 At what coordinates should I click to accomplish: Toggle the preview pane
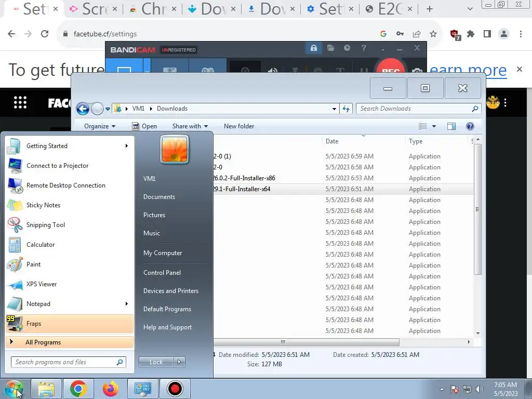tap(451, 126)
